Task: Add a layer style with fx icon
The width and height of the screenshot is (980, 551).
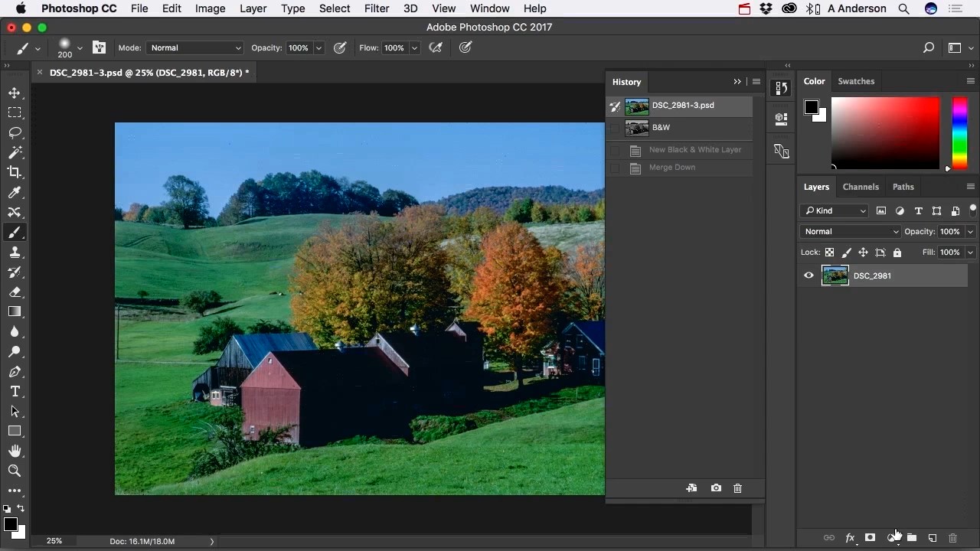Action: tap(850, 538)
